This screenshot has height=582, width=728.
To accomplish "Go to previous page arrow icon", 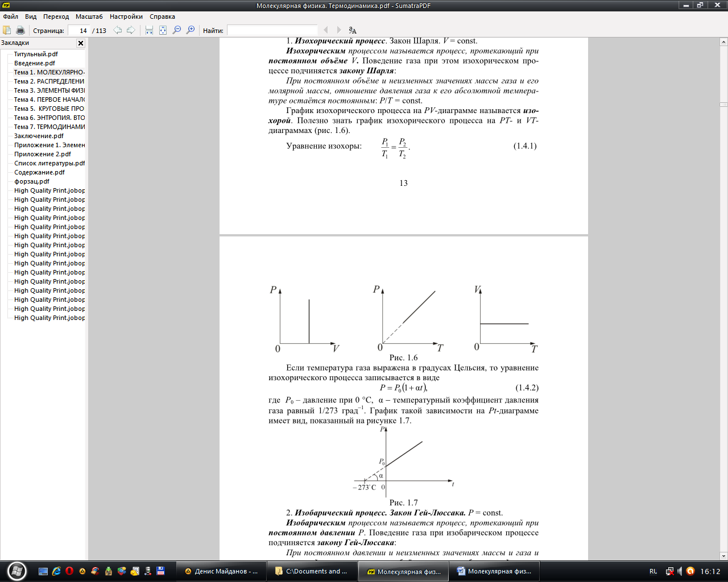I will coord(118,30).
